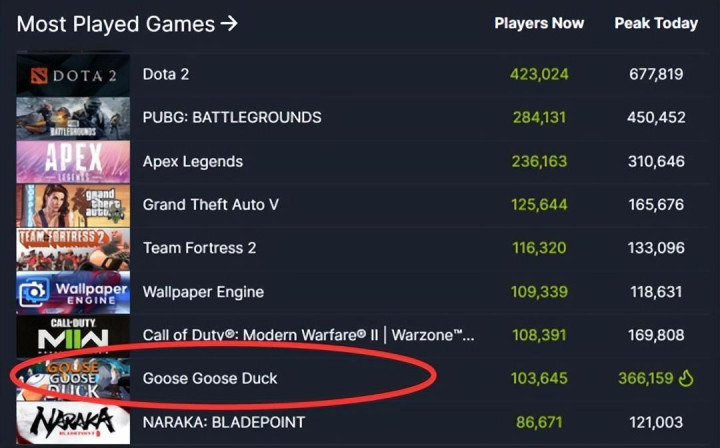Open the Most Played Games heading link

tap(116, 23)
